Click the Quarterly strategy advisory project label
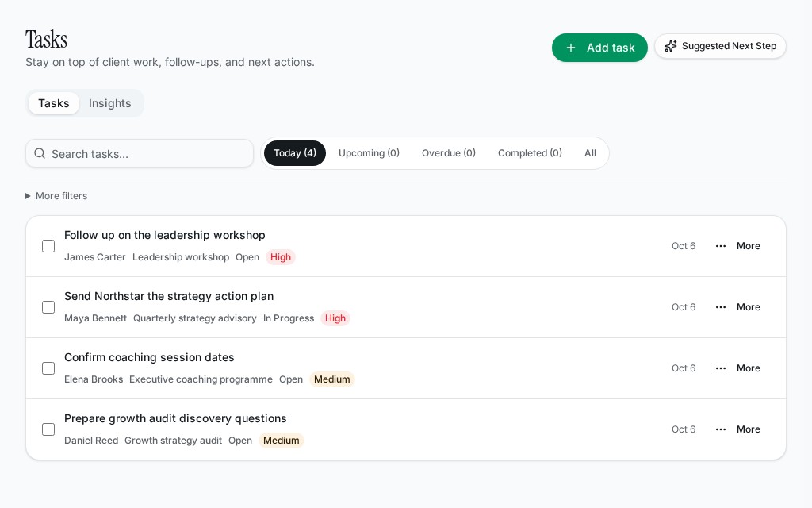Screen dimensions: 812x508 195,318
